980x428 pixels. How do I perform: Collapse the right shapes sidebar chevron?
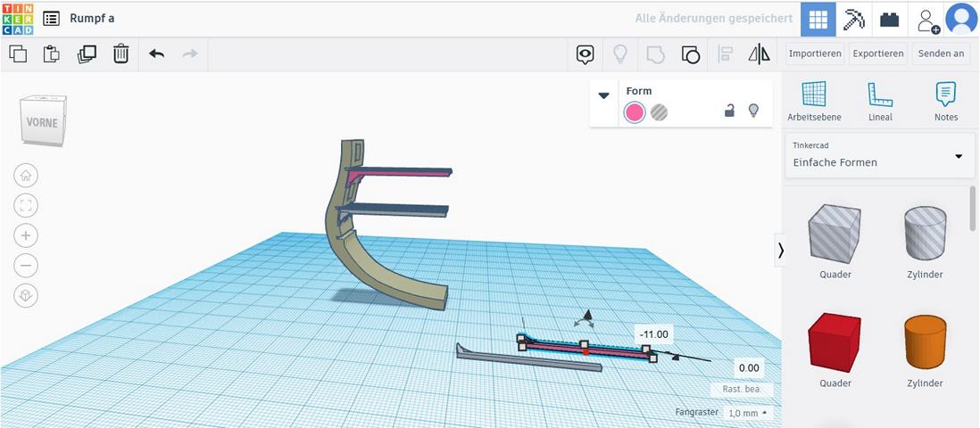[781, 251]
